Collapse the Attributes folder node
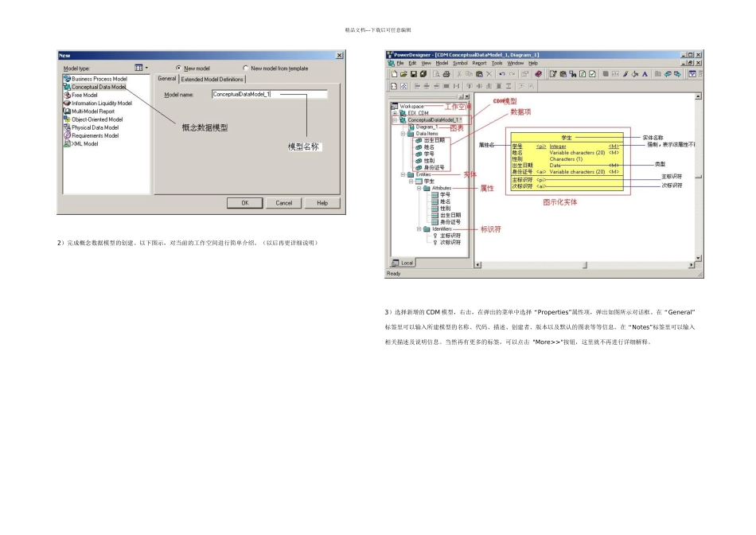Image resolution: width=756 pixels, height=535 pixels. click(x=419, y=188)
